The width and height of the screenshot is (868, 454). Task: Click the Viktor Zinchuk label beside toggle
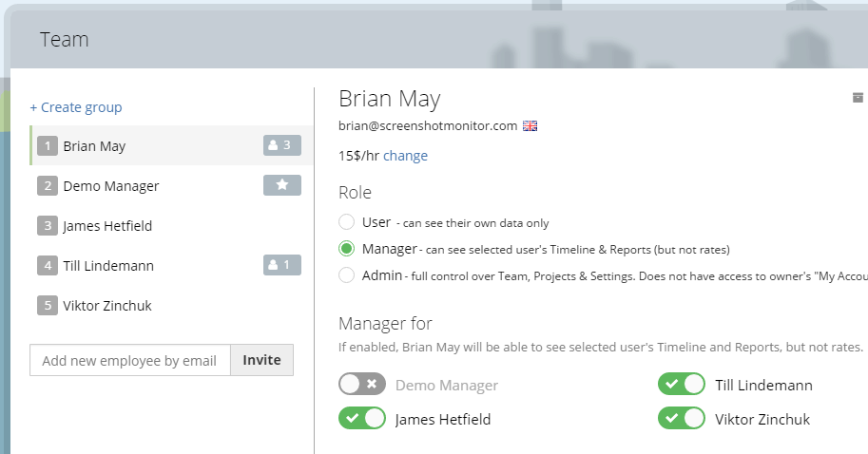point(762,420)
